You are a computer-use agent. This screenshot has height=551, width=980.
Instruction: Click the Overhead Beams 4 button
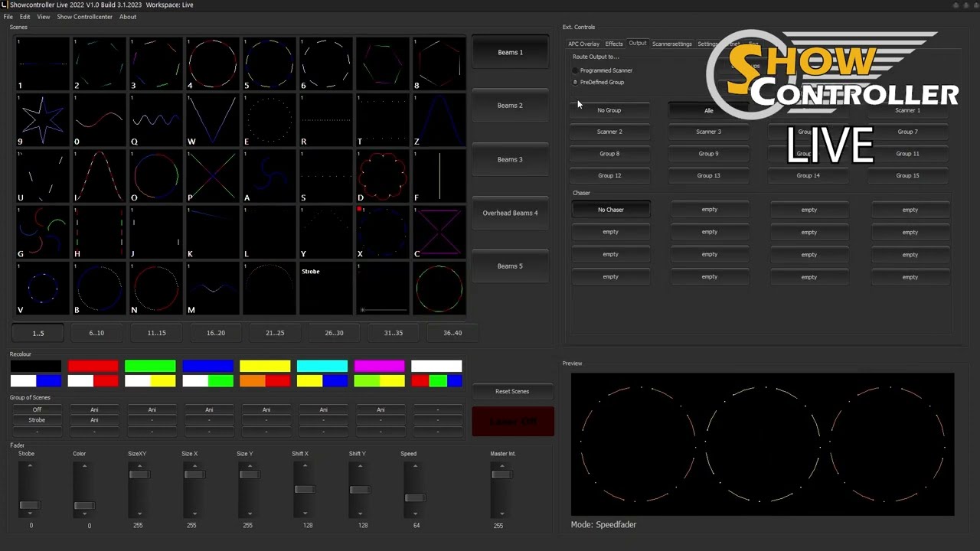click(510, 213)
